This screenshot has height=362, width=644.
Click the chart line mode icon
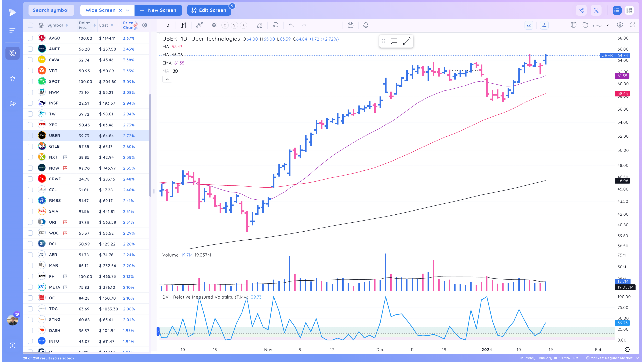(529, 25)
